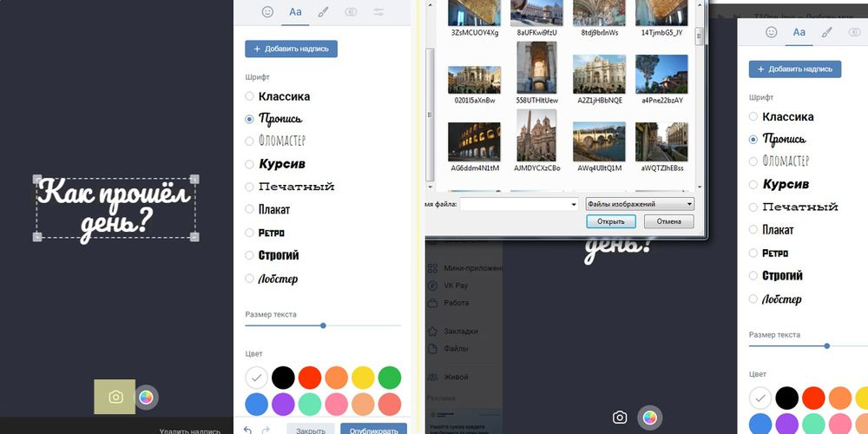The image size is (868, 434).
Task: Select Строгий font in left editor
Action: pos(272,255)
